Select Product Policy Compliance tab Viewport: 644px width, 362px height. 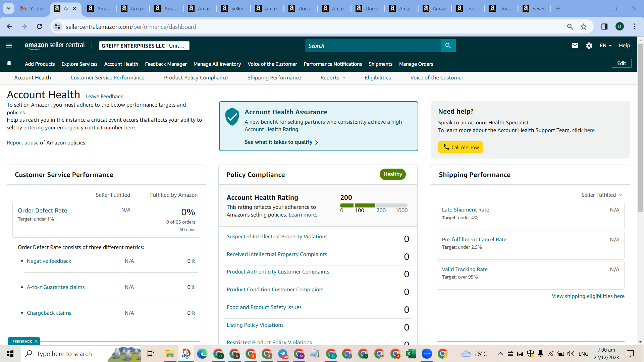coord(196,77)
